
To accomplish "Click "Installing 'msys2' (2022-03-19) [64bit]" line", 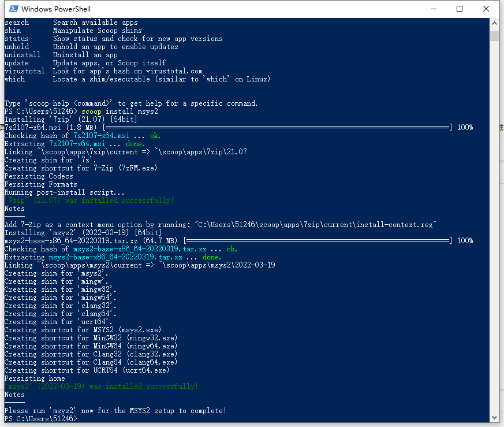I will click(x=83, y=232).
